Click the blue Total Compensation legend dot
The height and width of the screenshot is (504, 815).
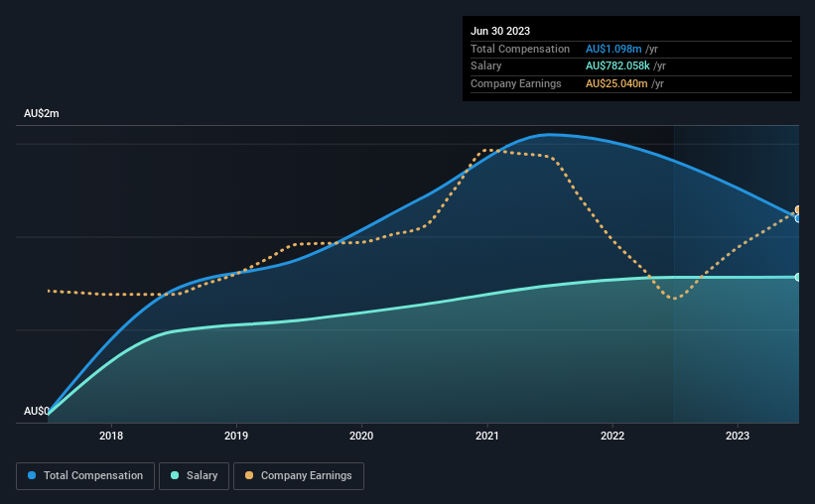click(x=32, y=475)
